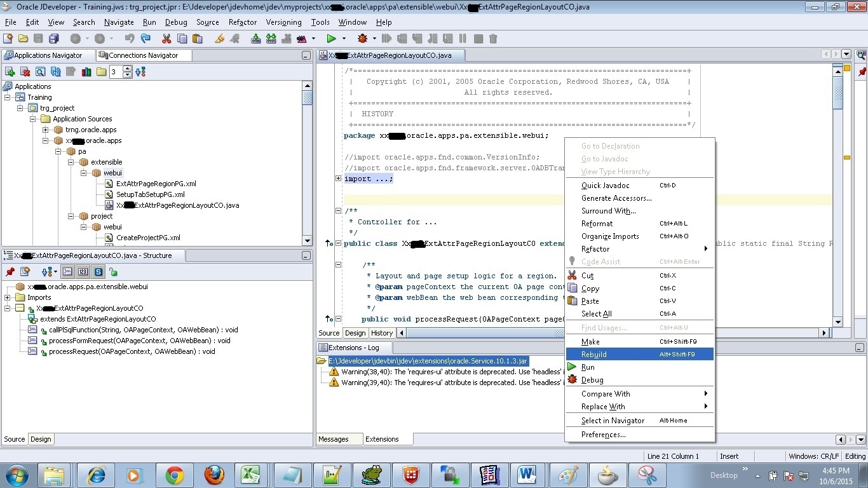Click Generate Accessors in context menu
868x488 pixels.
640,198
